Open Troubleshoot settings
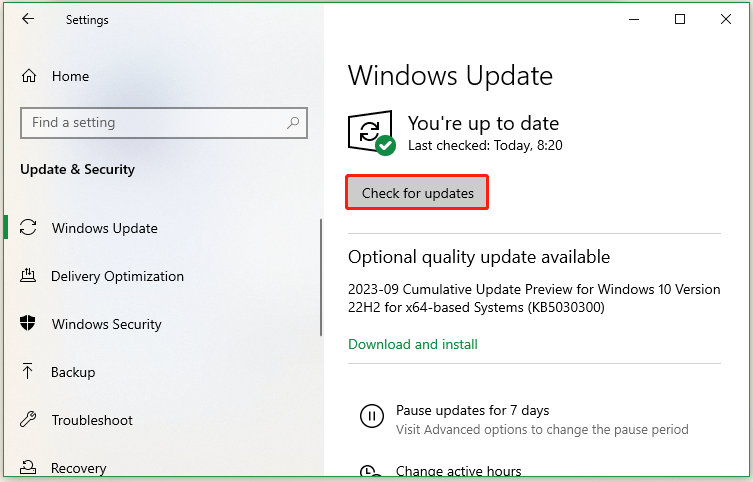 click(x=92, y=421)
